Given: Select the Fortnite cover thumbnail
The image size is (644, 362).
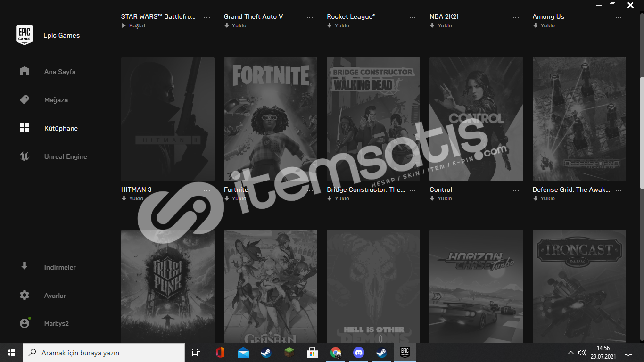Looking at the screenshot, I should coord(271,119).
